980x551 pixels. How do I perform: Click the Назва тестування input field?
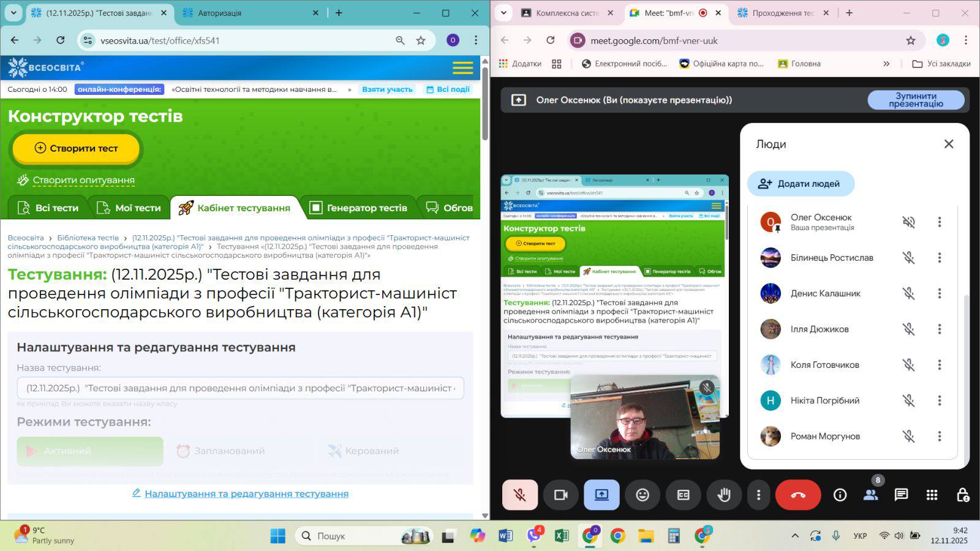240,388
